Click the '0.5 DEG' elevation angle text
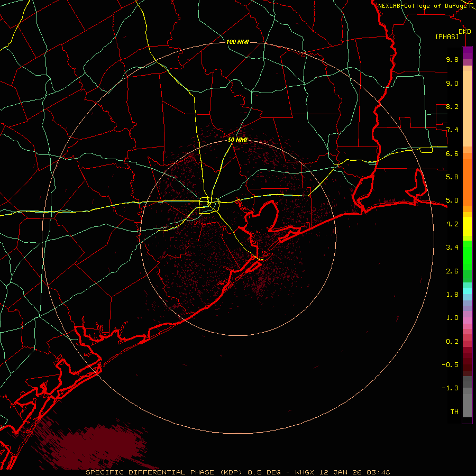This screenshot has width=476, height=476. (264, 472)
